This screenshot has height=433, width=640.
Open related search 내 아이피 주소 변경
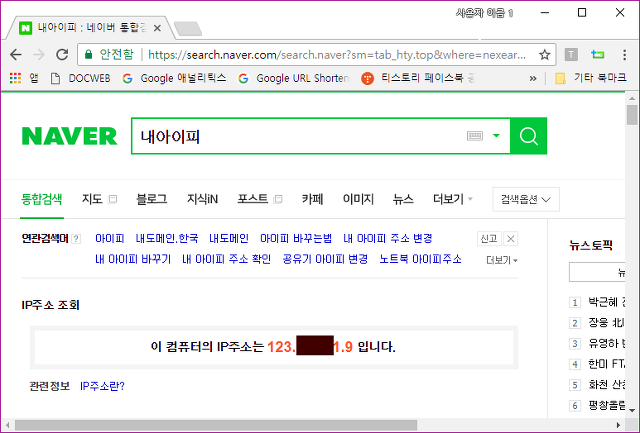(x=388, y=238)
